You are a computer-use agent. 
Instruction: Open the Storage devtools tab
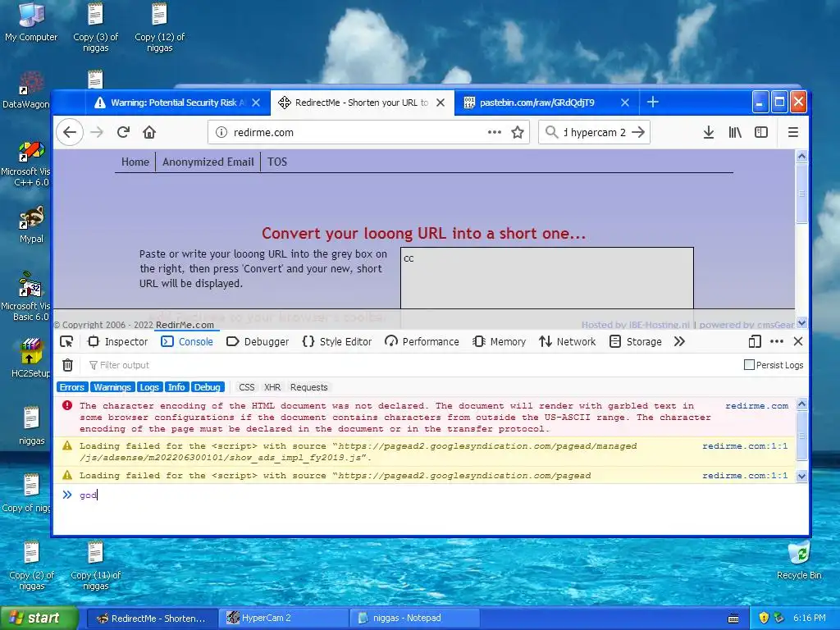pos(636,342)
